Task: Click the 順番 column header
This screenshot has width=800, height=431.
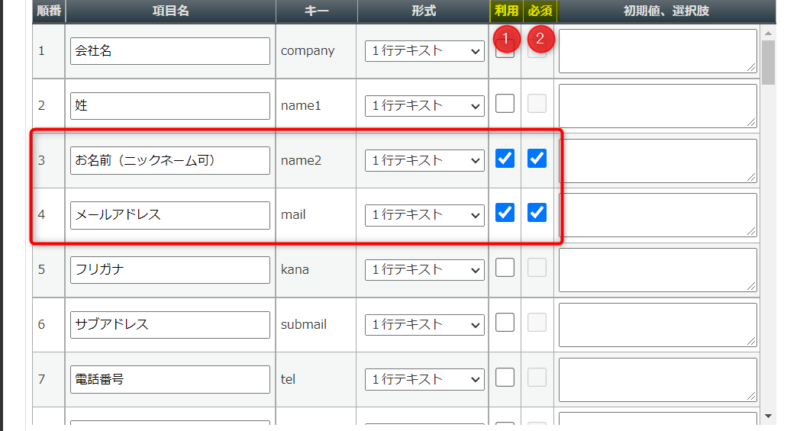Action: [49, 11]
